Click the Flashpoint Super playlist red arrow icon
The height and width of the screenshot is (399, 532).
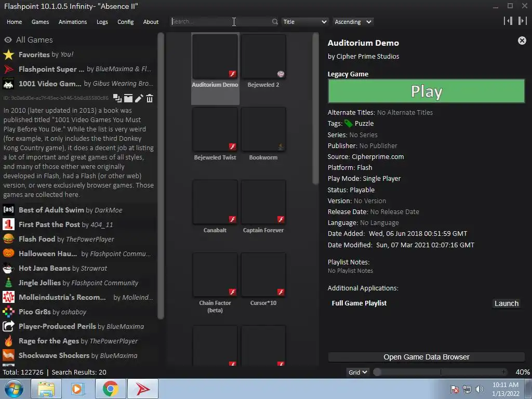pos(8,69)
